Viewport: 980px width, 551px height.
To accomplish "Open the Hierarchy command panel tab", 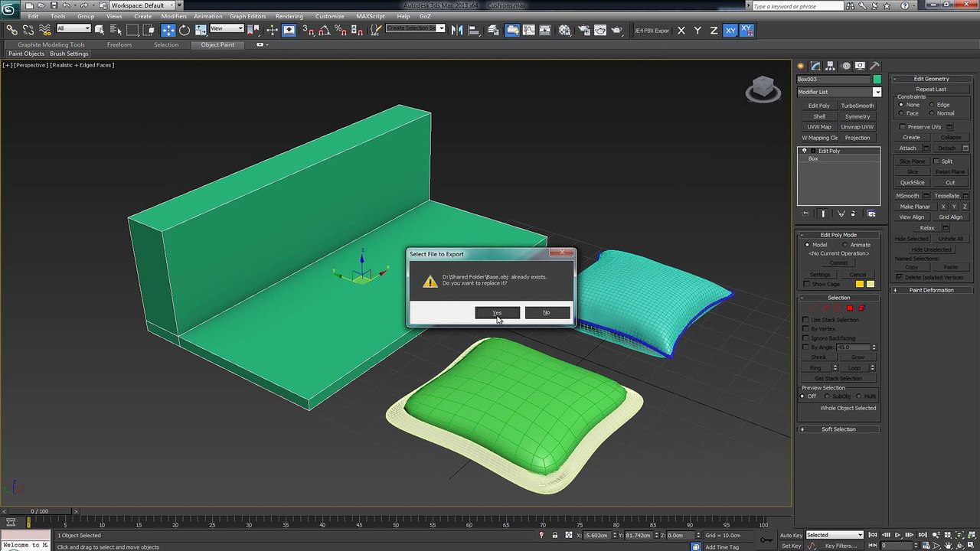I will (x=830, y=66).
